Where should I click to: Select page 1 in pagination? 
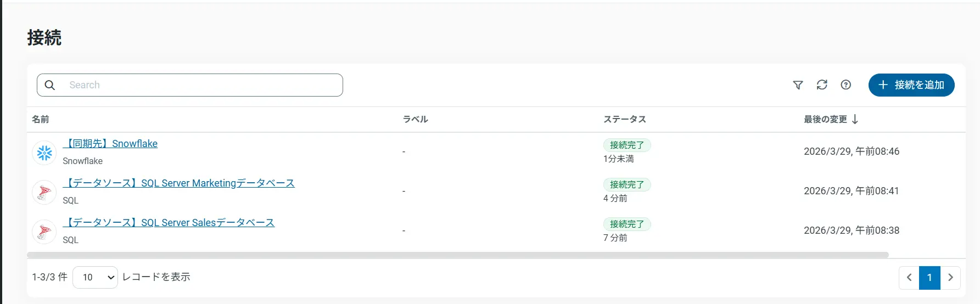(x=929, y=278)
